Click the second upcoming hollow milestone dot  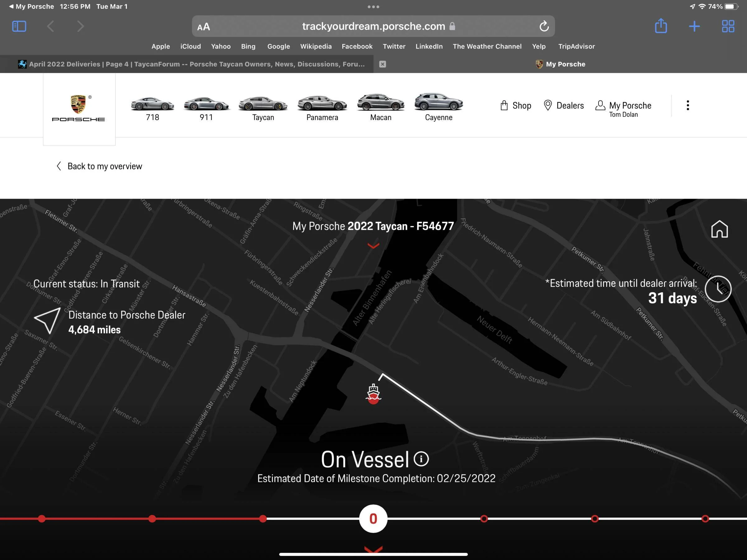[595, 519]
